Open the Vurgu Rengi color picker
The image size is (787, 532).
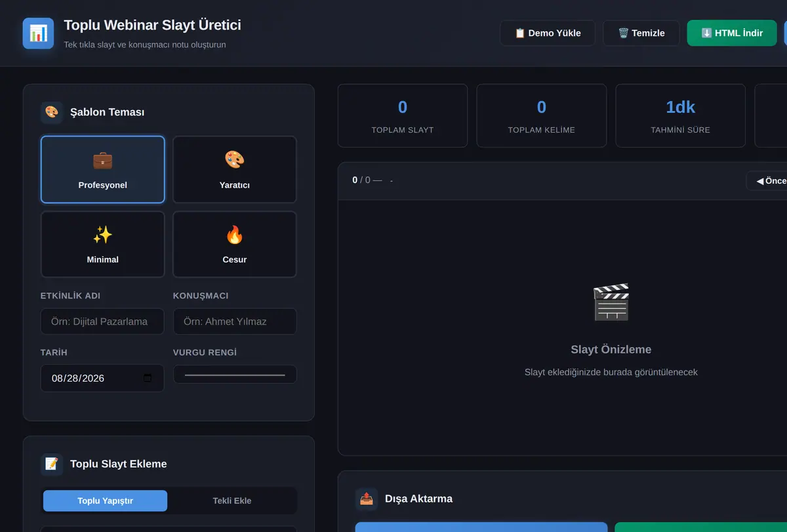[x=235, y=375]
